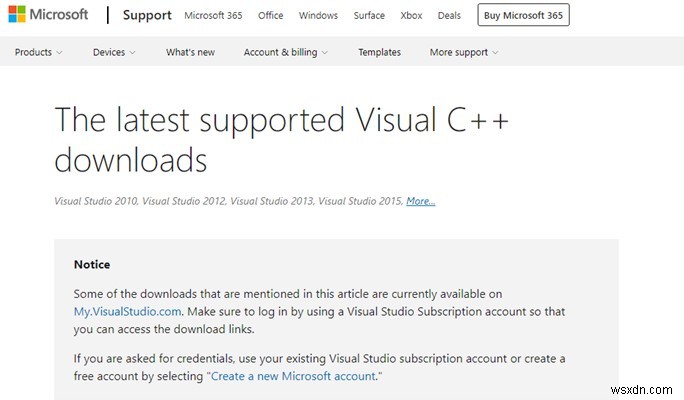684x400 pixels.
Task: Click the Microsoft logo icon
Action: tap(17, 16)
